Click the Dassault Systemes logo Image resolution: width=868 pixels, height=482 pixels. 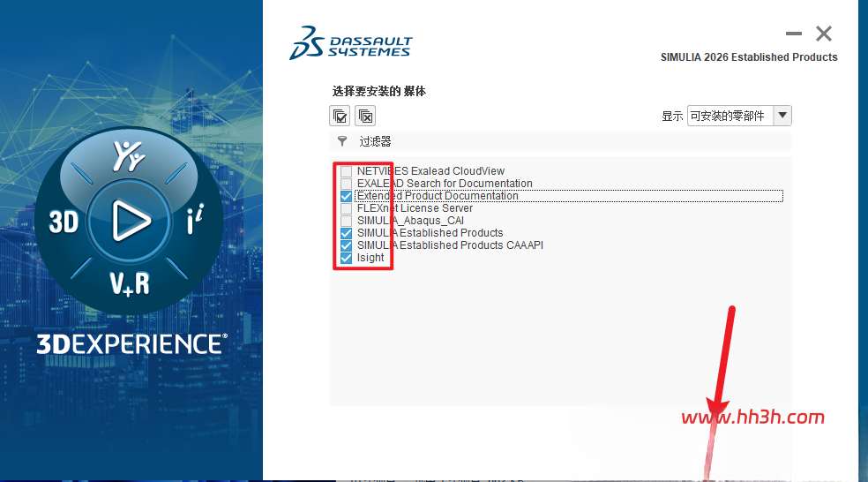click(351, 42)
